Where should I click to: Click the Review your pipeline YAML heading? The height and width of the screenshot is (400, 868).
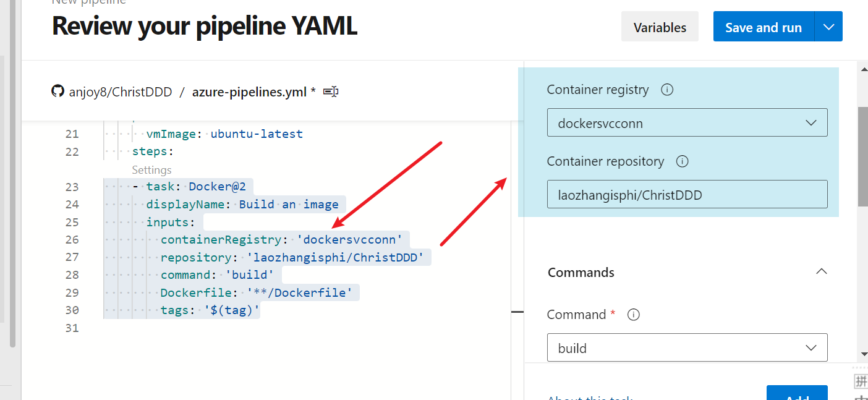click(205, 26)
